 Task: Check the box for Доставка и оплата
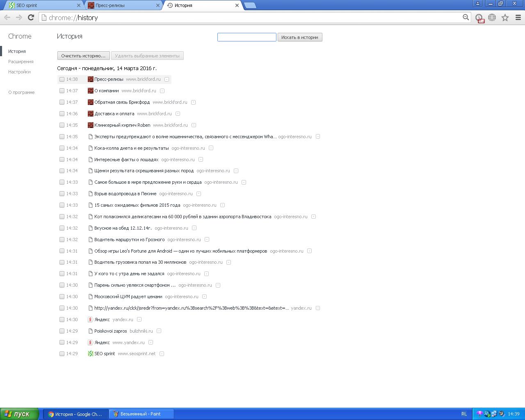[x=62, y=114]
